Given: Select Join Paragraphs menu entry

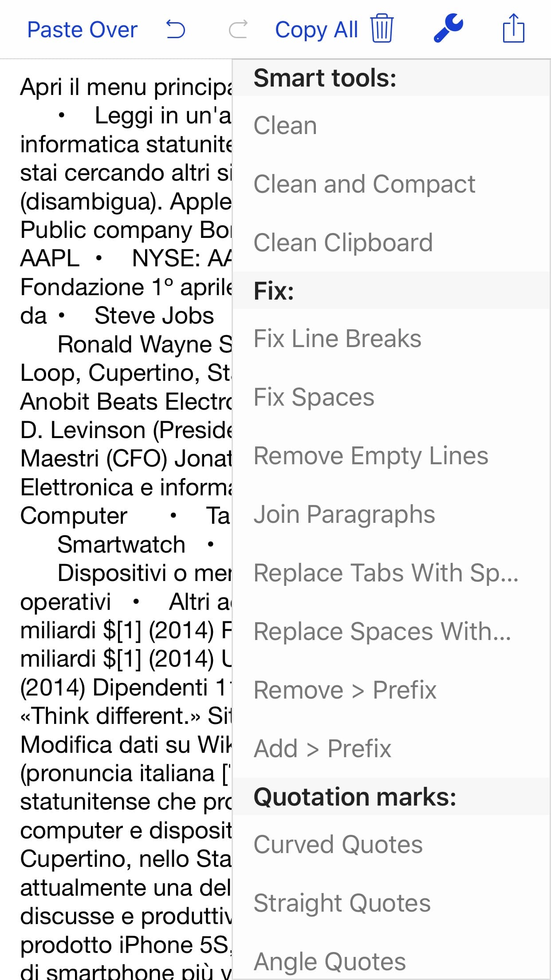Looking at the screenshot, I should tap(344, 514).
